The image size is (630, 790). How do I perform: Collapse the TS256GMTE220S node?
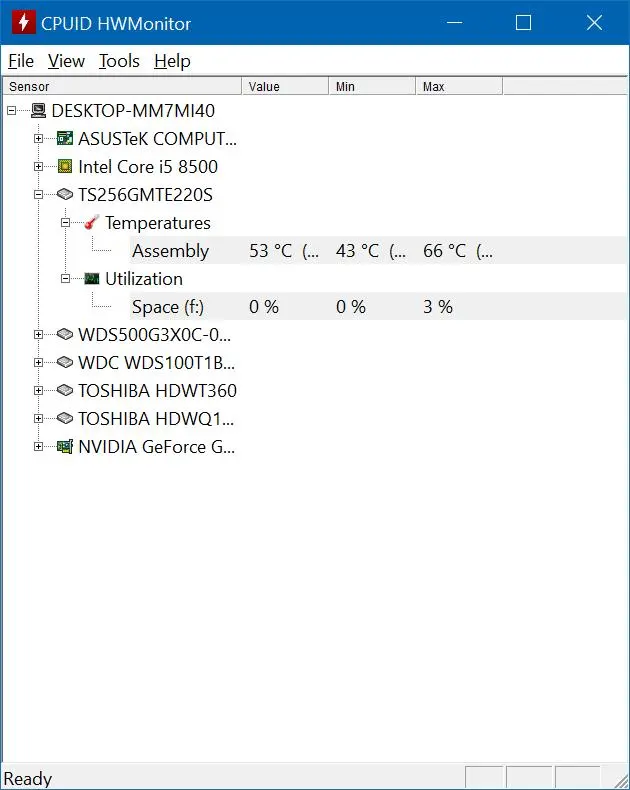[38, 194]
